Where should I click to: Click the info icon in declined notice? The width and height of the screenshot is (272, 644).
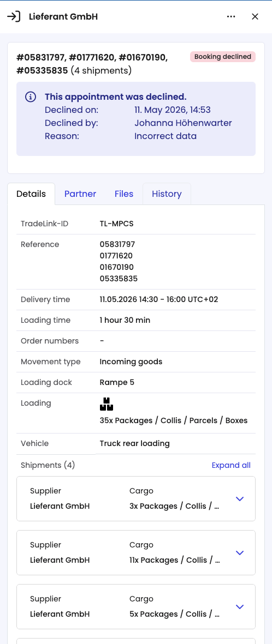30,97
